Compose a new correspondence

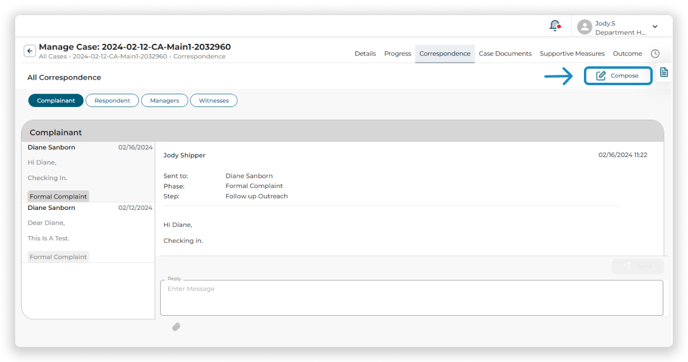618,75
